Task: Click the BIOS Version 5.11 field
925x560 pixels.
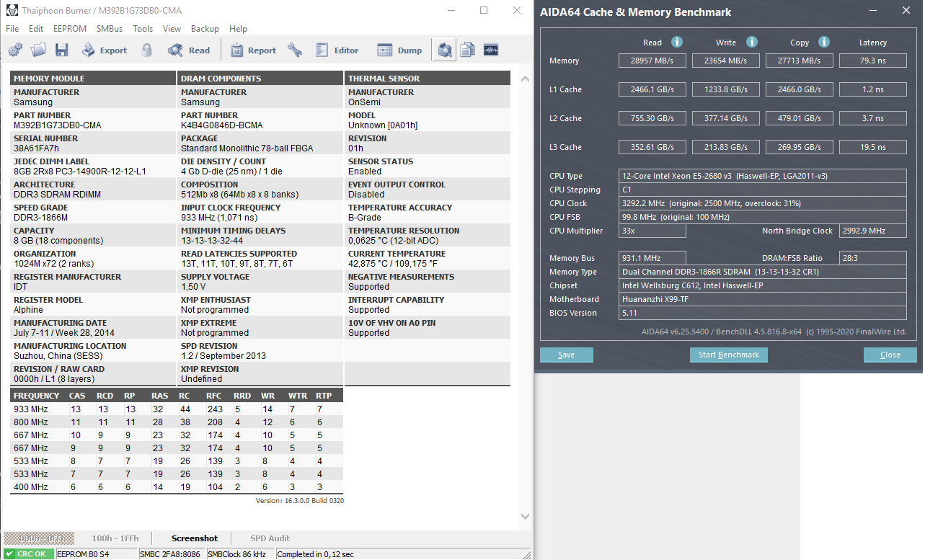Action: (x=763, y=313)
